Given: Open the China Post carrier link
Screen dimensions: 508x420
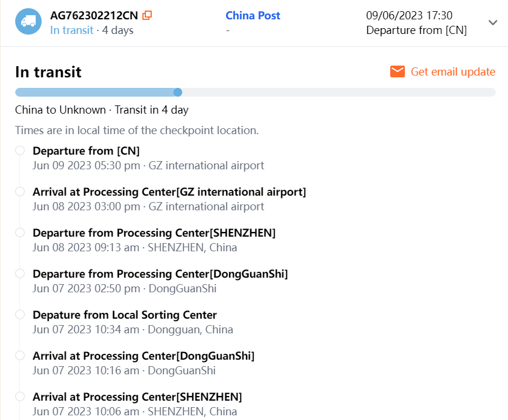Looking at the screenshot, I should point(253,15).
